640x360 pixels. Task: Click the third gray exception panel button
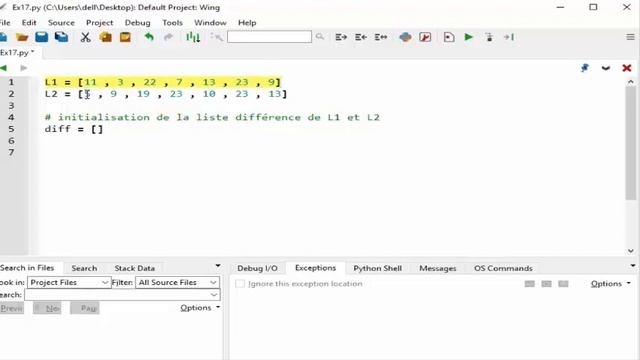563,284
